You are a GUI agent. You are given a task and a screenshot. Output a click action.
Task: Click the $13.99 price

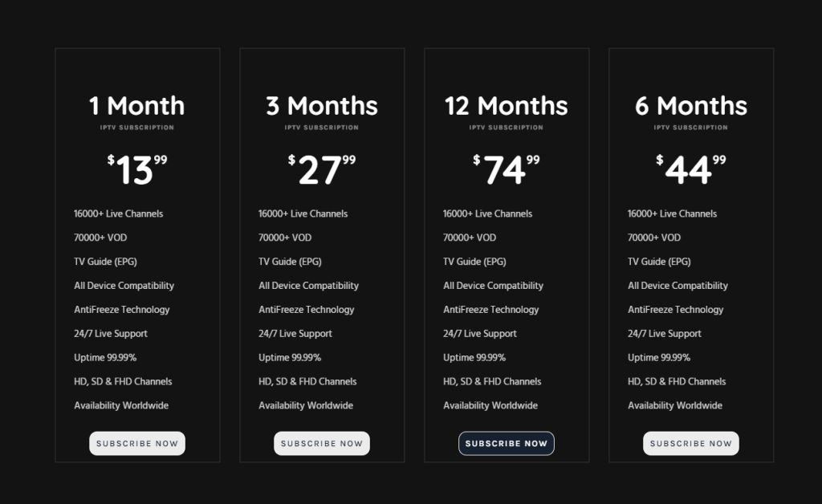pyautogui.click(x=137, y=169)
